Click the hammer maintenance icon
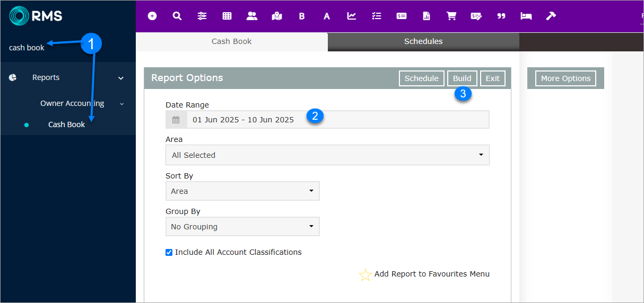Screen dimensions: 644x303 click(551, 16)
